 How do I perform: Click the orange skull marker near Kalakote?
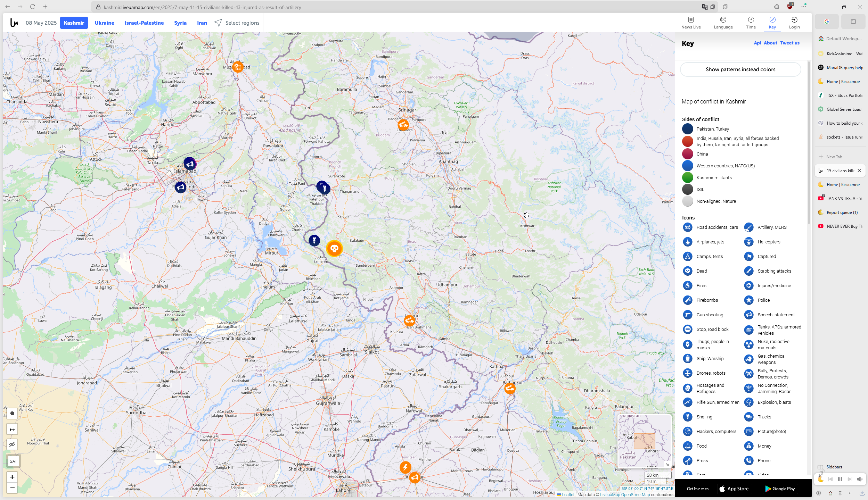tap(334, 249)
